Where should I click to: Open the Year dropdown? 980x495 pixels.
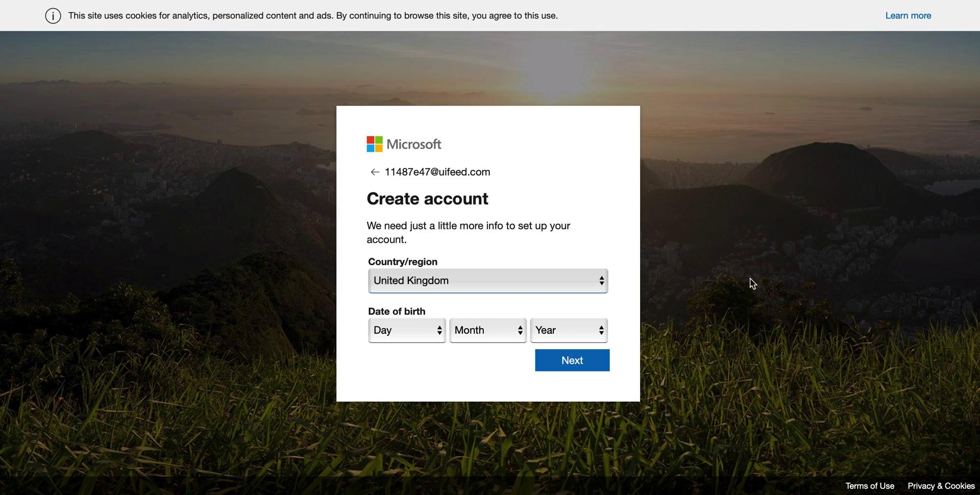(569, 330)
